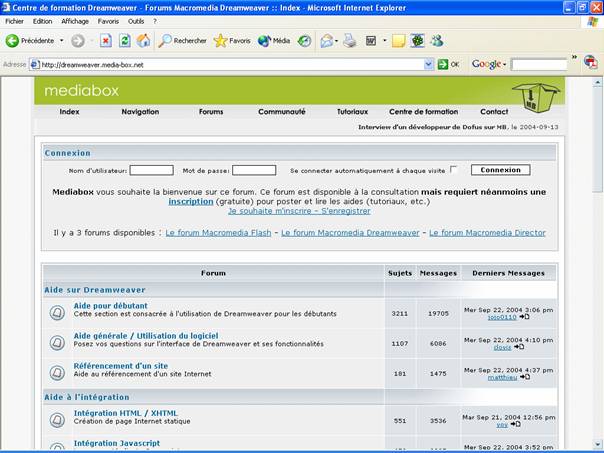This screenshot has height=453, width=604.
Task: Click forum icon beside Aide pour débutant
Action: [57, 312]
